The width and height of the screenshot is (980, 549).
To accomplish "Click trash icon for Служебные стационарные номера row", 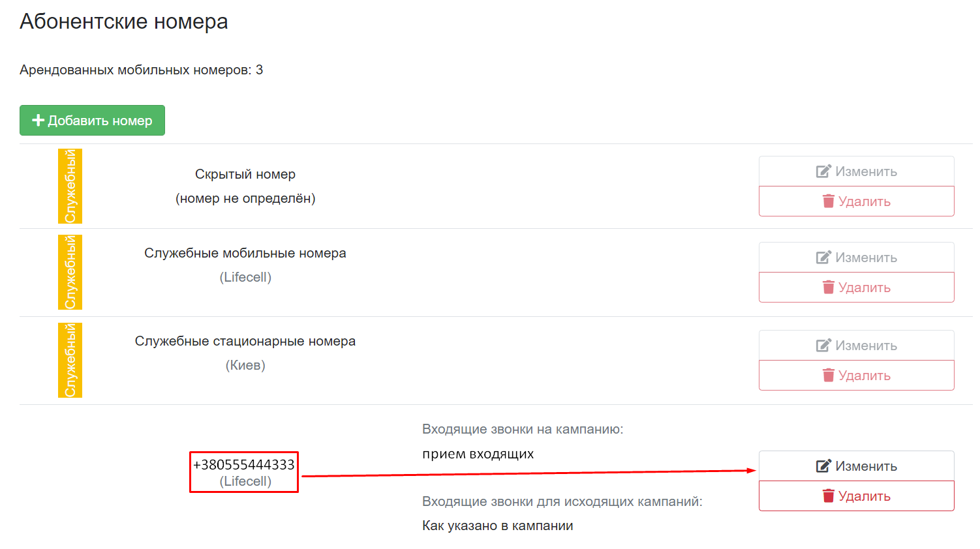I will coord(829,376).
